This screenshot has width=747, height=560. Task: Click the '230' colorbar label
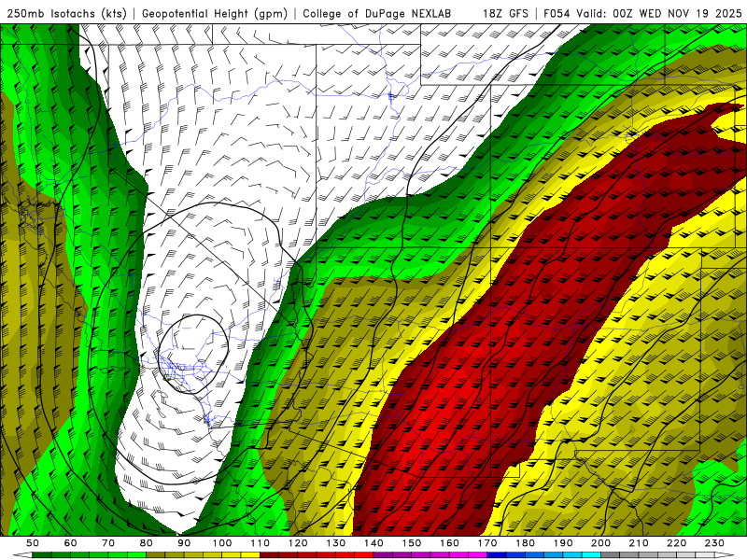(x=714, y=543)
